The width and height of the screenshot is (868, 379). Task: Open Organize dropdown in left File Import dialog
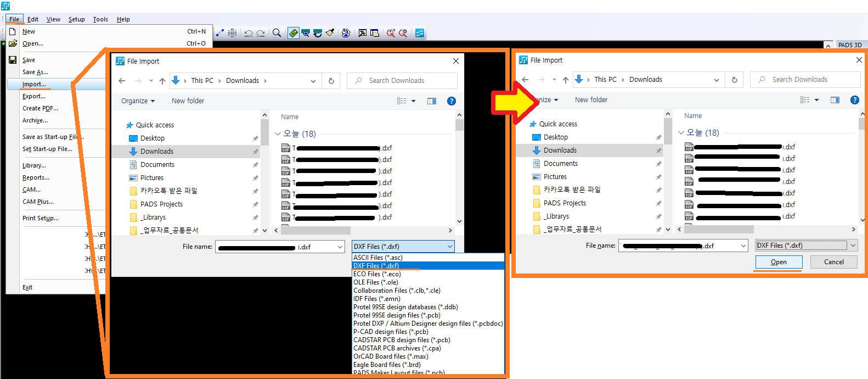pos(138,101)
